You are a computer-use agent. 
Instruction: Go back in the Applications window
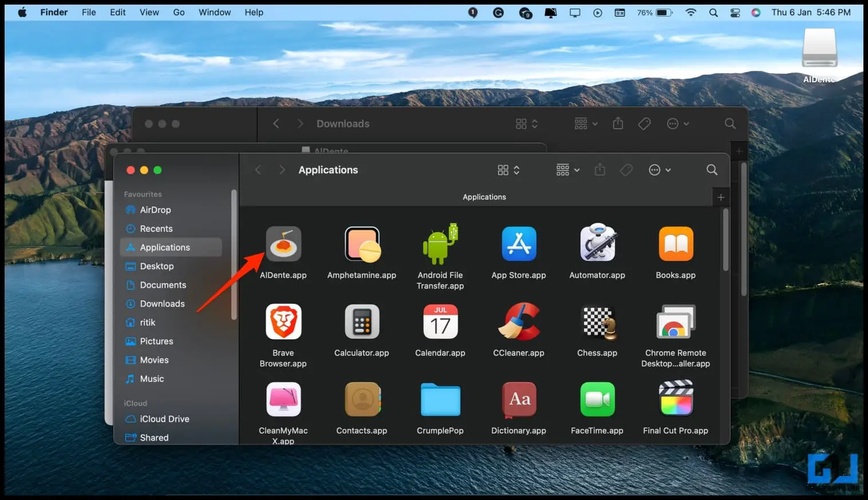tap(258, 170)
